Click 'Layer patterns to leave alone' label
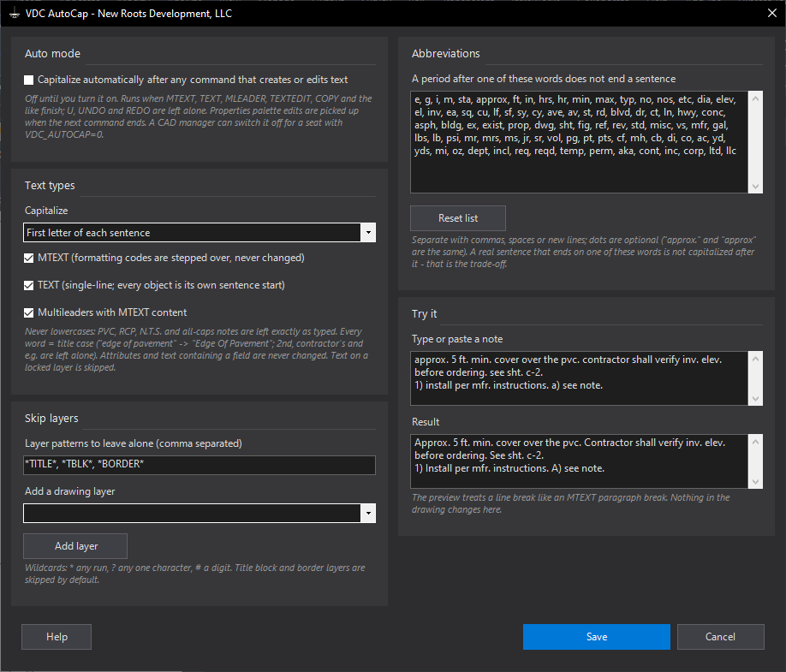786x672 pixels. point(134,443)
